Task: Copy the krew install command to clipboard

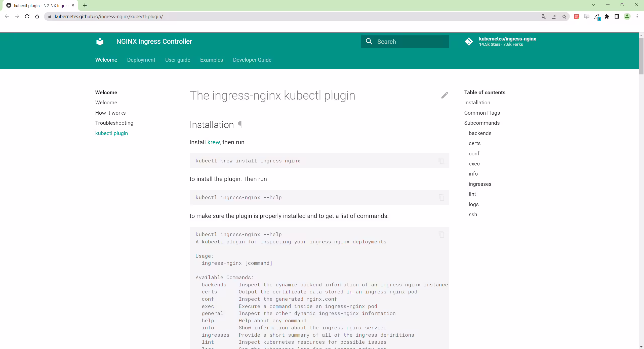Action: click(441, 161)
